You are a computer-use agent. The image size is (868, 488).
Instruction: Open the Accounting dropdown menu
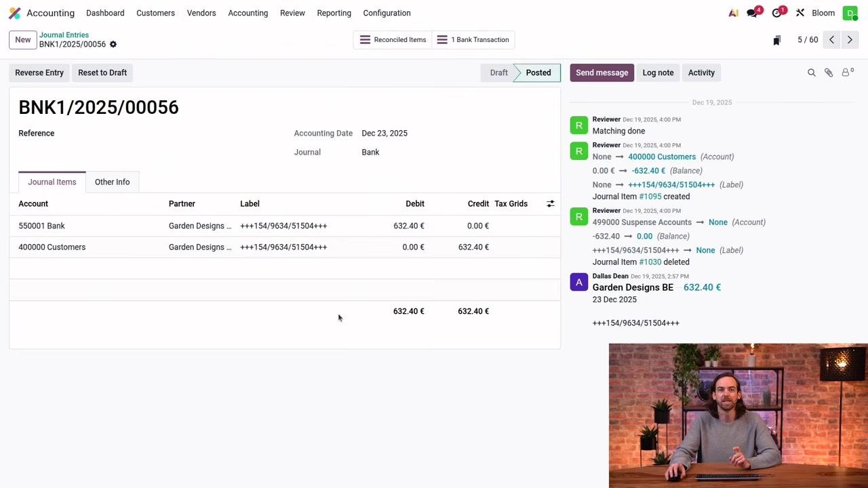(x=248, y=13)
